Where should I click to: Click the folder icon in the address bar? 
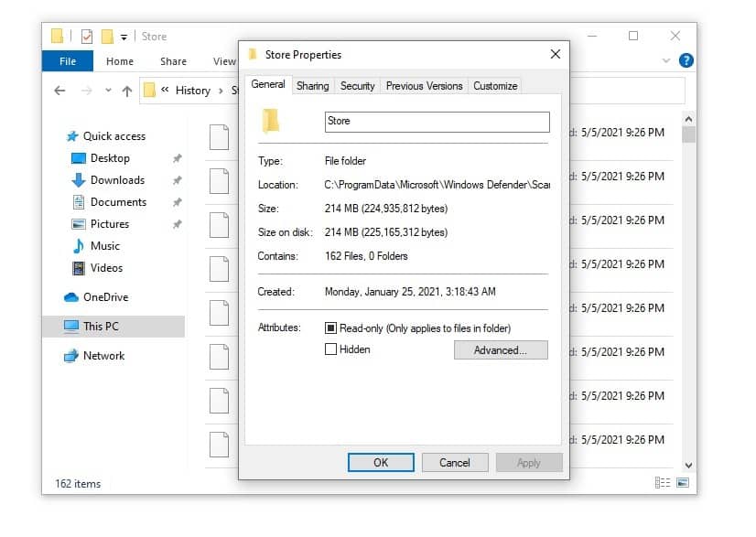[x=150, y=90]
